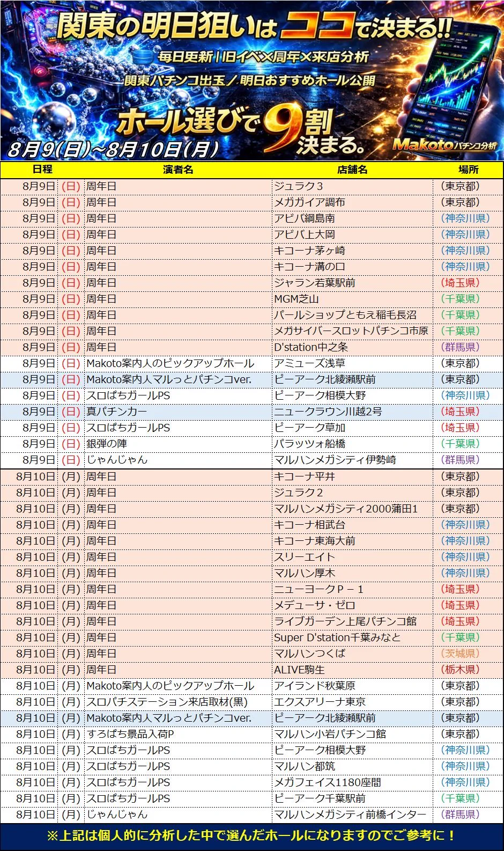This screenshot has width=504, height=851.
Task: Select store name メデューサ・ゼロ
Action: [x=315, y=605]
